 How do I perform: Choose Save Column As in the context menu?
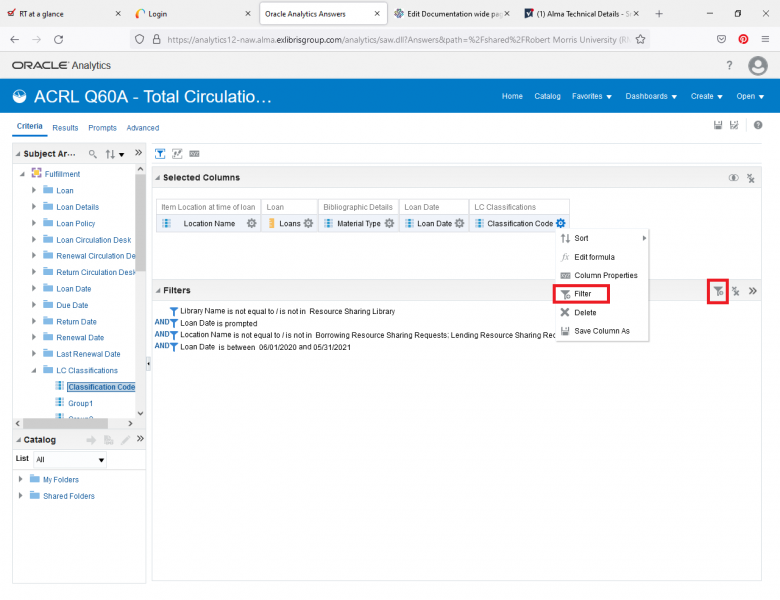click(x=602, y=331)
